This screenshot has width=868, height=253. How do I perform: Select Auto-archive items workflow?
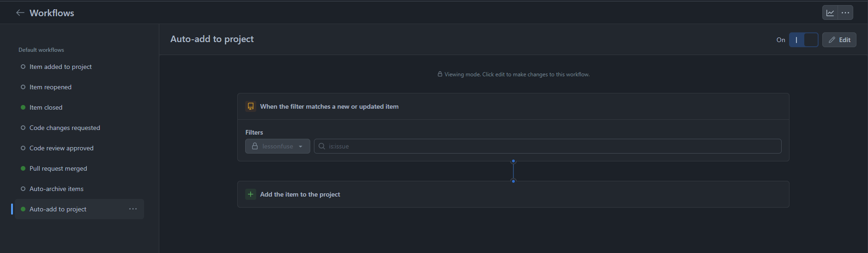tap(56, 189)
